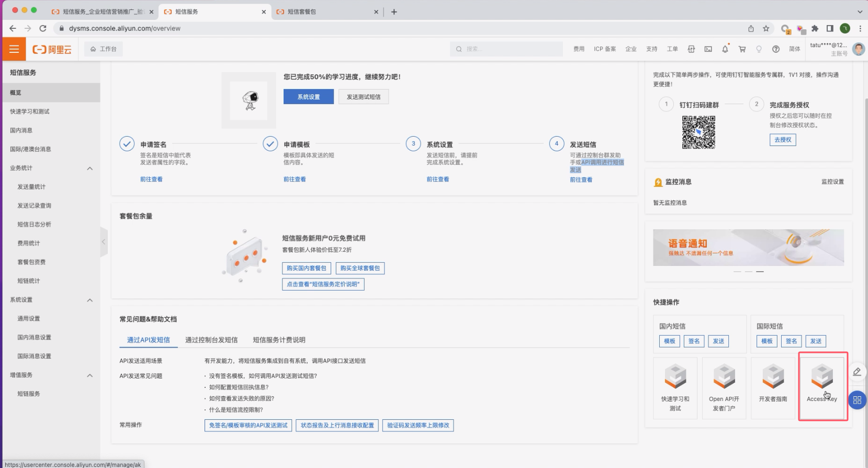The width and height of the screenshot is (868, 468).
Task: Open the shopping cart icon
Action: click(742, 49)
